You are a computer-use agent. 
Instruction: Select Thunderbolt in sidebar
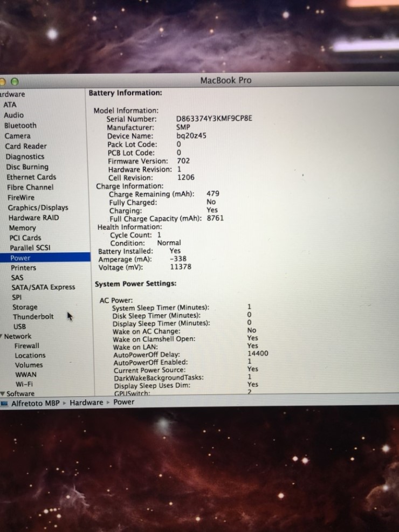(33, 316)
